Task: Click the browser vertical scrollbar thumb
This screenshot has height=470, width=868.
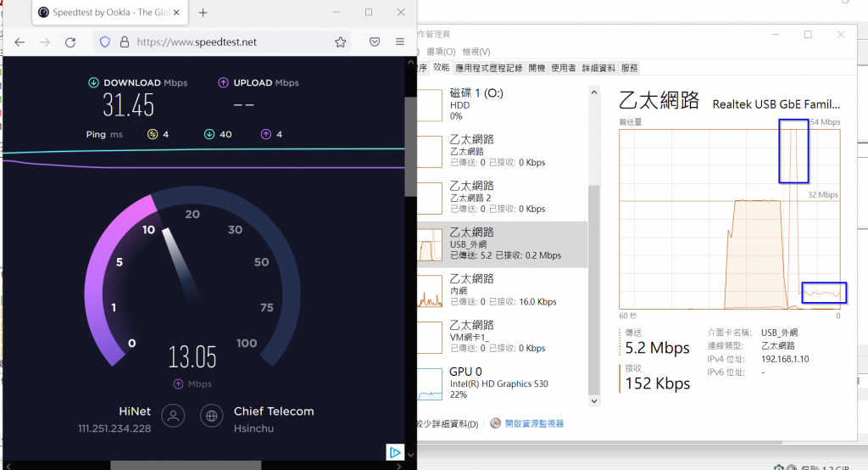Action: pos(410,147)
